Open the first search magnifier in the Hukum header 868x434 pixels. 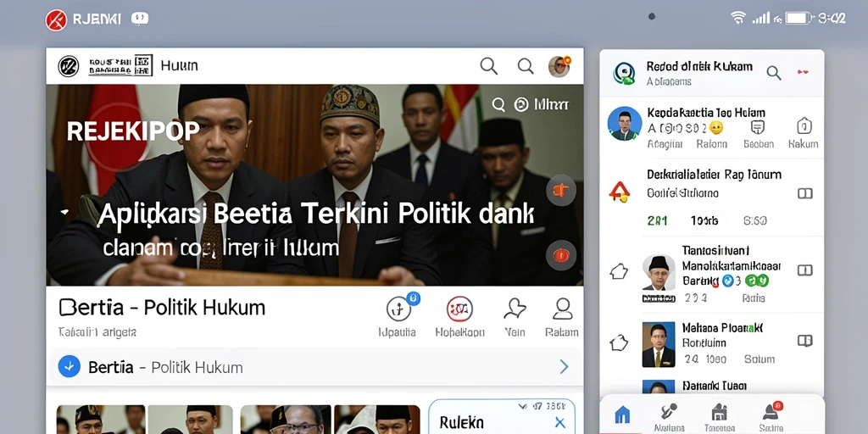(488, 66)
